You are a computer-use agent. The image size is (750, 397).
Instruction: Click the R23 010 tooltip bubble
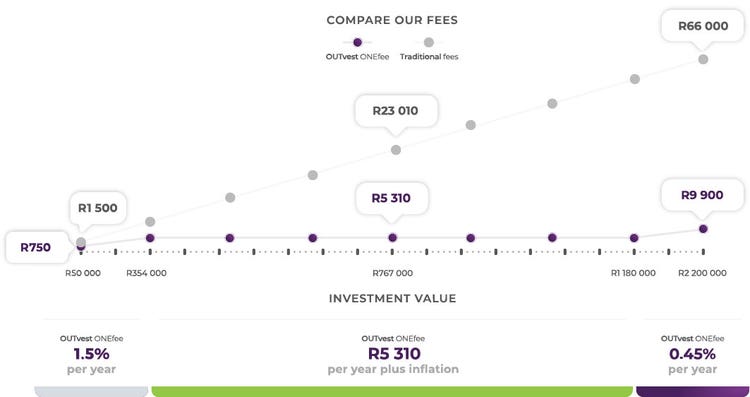(x=396, y=111)
